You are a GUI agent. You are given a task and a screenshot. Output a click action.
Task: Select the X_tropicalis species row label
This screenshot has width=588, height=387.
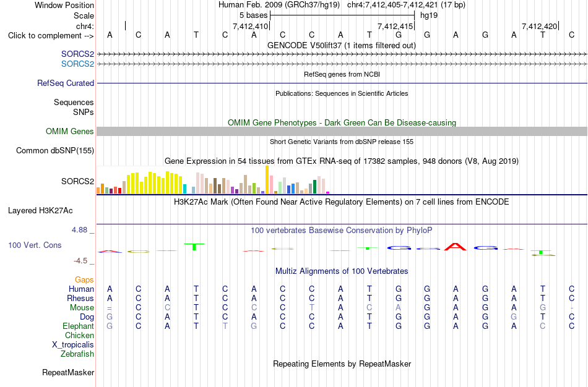coord(73,345)
